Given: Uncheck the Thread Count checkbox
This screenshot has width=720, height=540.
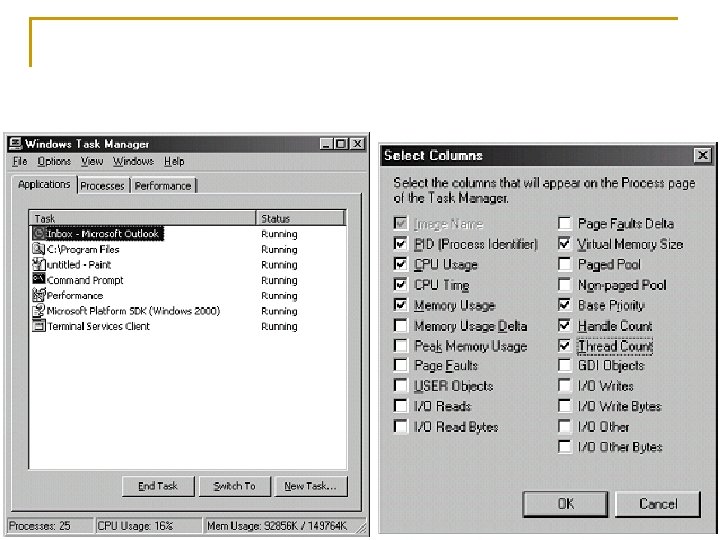Looking at the screenshot, I should pyautogui.click(x=565, y=345).
